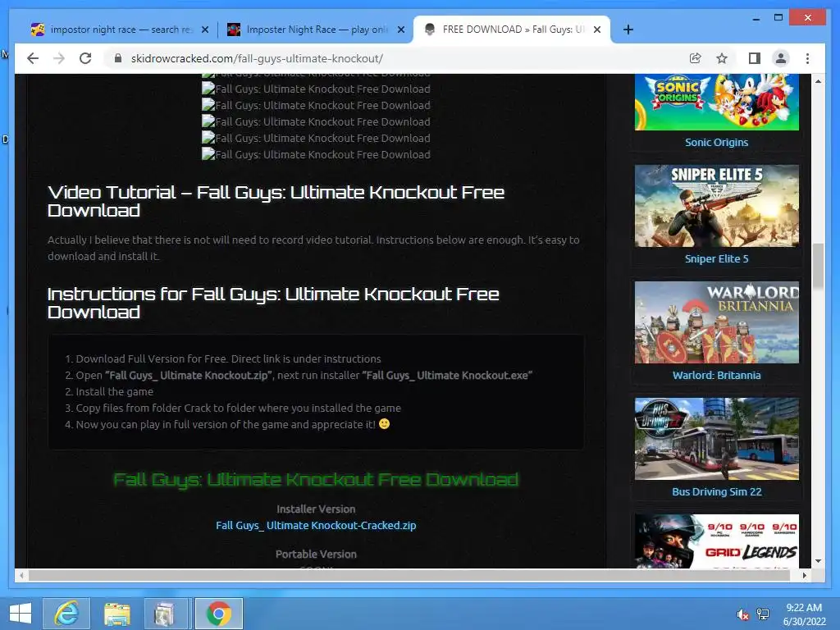Open the Chrome profile avatar
The width and height of the screenshot is (840, 630).
point(781,58)
